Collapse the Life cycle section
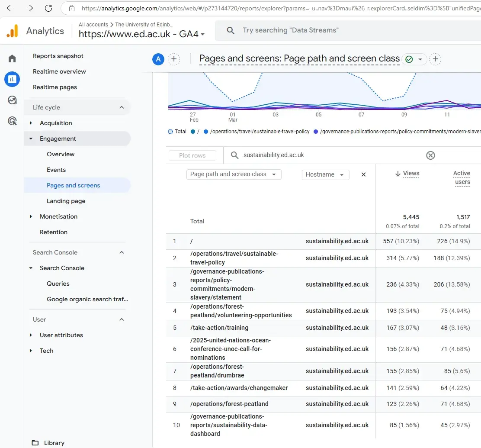This screenshot has width=481, height=448. coord(122,107)
